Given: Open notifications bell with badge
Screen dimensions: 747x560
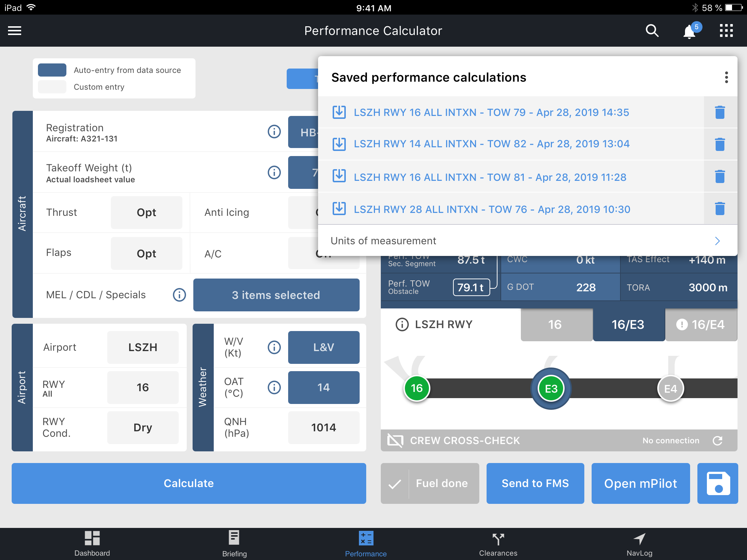Looking at the screenshot, I should coord(689,32).
